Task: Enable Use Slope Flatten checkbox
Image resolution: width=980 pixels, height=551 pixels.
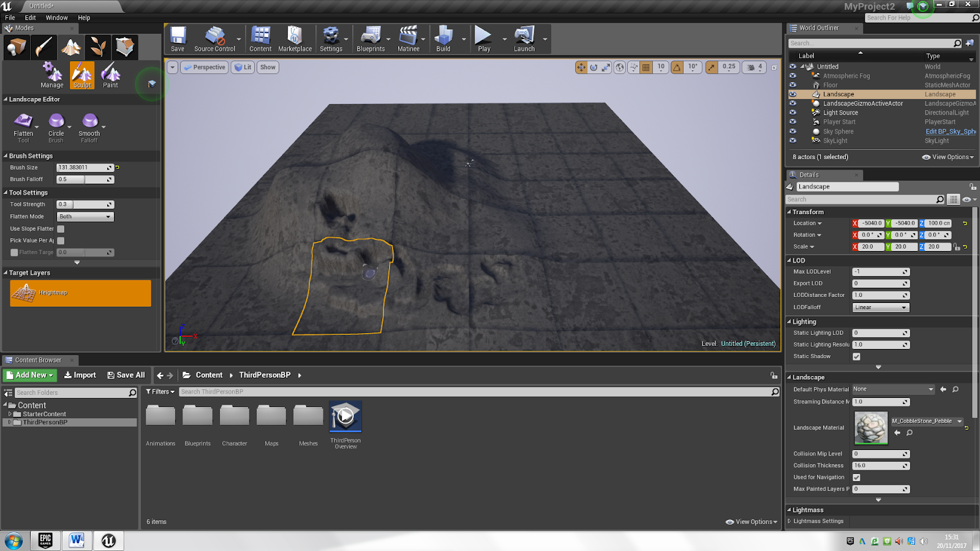Action: click(61, 229)
